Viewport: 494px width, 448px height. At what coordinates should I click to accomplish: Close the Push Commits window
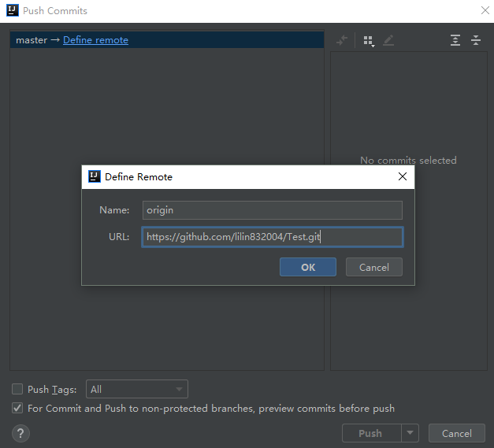pos(485,10)
